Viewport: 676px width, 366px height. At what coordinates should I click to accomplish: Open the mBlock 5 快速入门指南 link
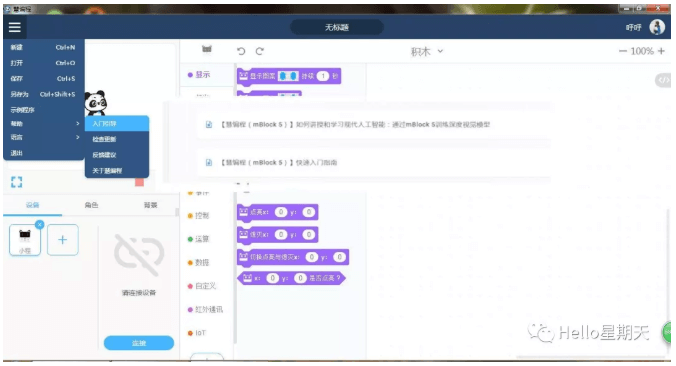coord(279,163)
